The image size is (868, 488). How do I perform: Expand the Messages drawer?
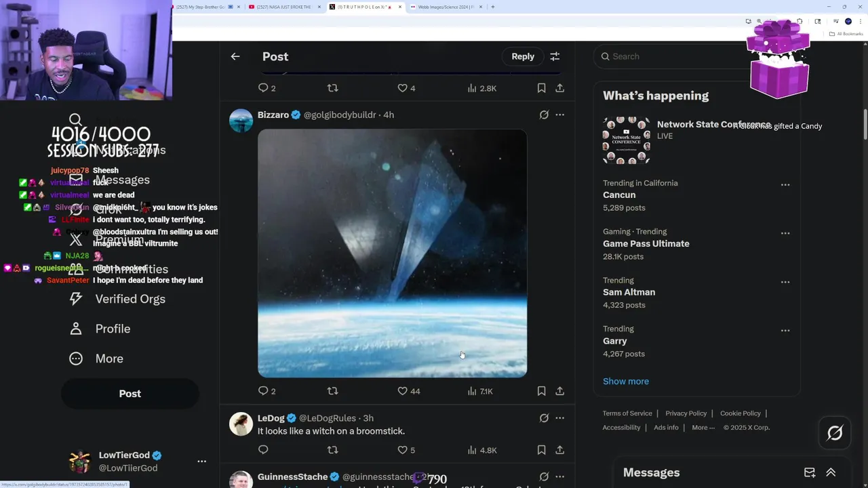coord(831,472)
